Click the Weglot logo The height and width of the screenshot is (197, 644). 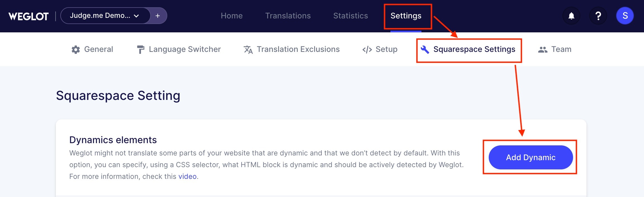(x=28, y=16)
